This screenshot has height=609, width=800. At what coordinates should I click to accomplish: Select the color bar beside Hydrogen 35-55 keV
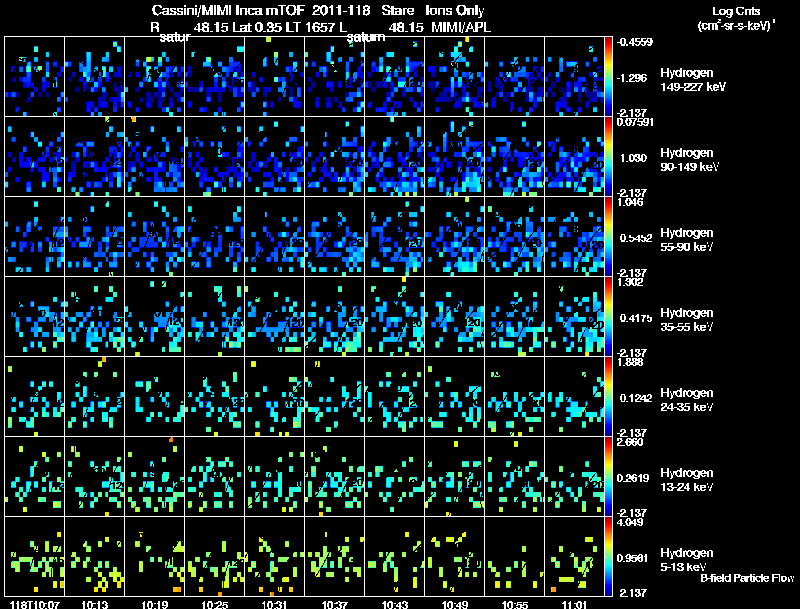click(608, 317)
